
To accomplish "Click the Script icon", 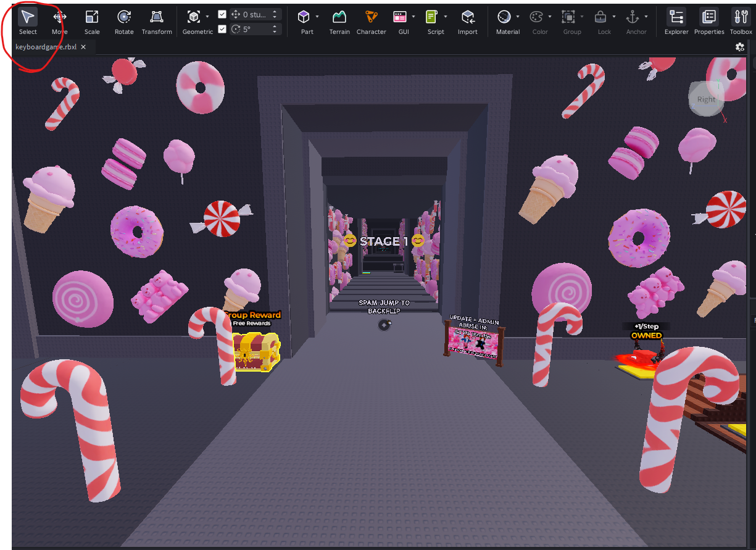I will click(x=432, y=17).
